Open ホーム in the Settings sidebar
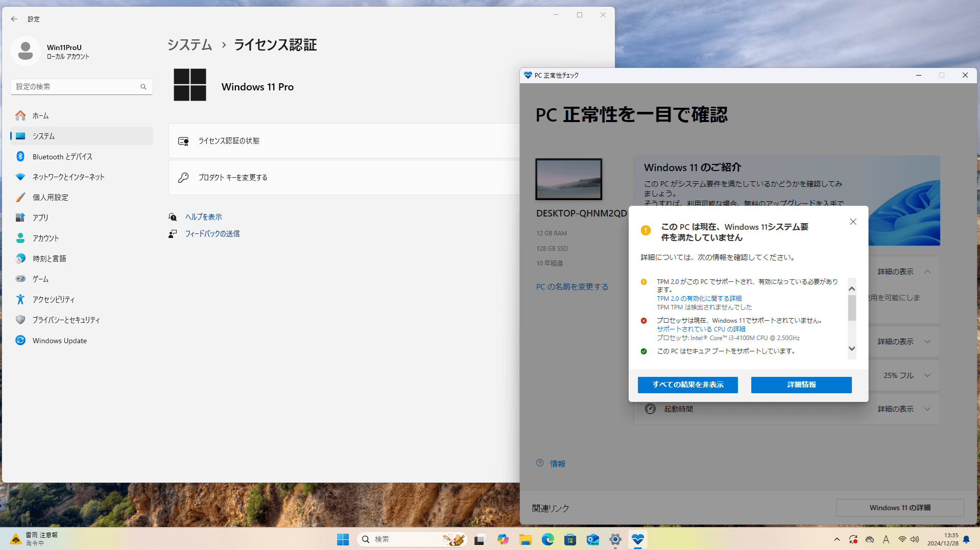980x550 pixels. 39,115
